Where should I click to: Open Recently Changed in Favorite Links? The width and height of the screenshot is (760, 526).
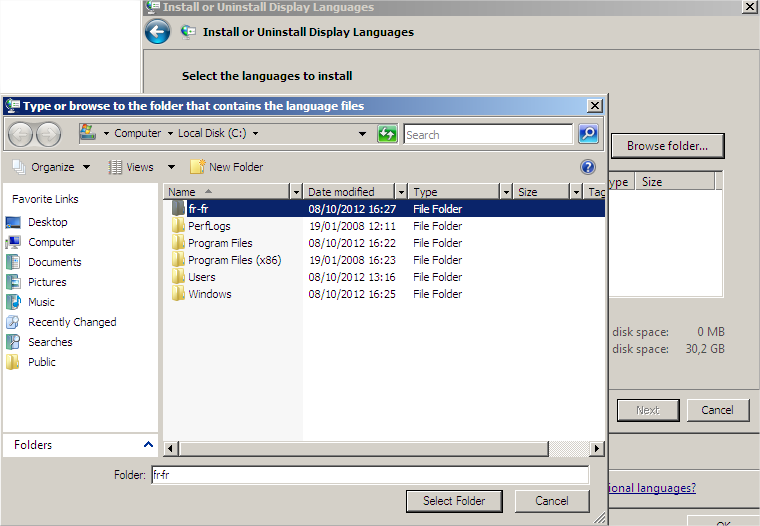click(71, 322)
